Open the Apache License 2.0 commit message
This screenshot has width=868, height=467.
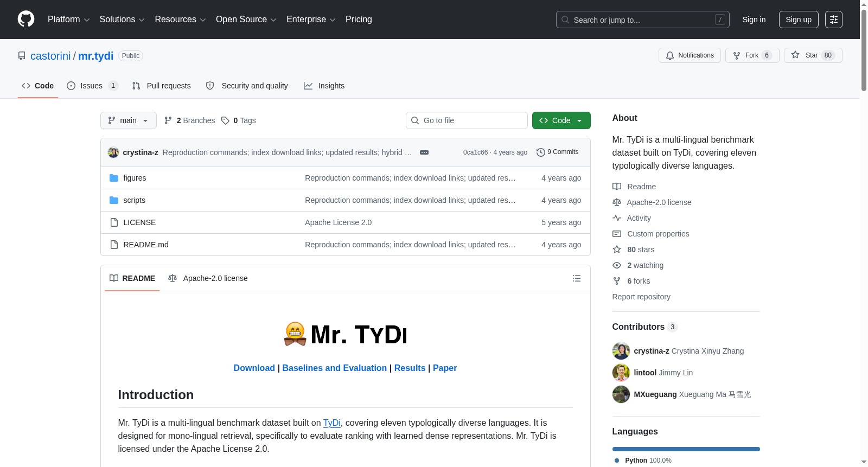[339, 222]
